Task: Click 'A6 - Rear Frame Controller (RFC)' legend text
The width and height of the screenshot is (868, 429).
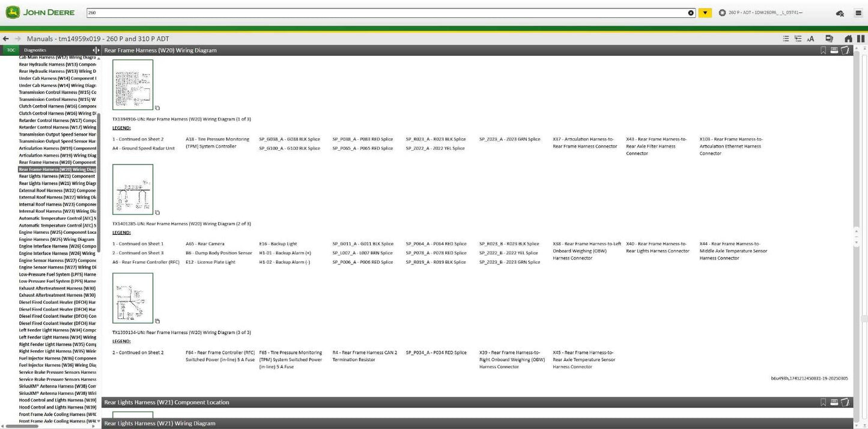Action: click(x=146, y=262)
